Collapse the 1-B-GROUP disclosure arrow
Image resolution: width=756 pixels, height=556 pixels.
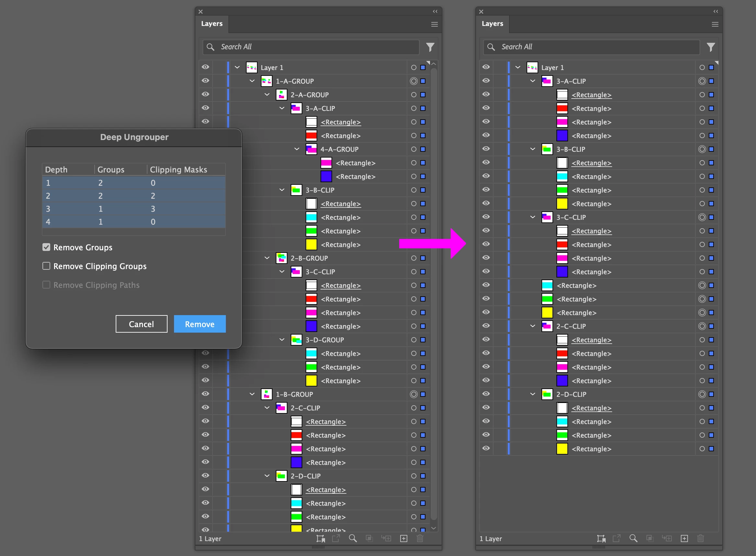252,394
